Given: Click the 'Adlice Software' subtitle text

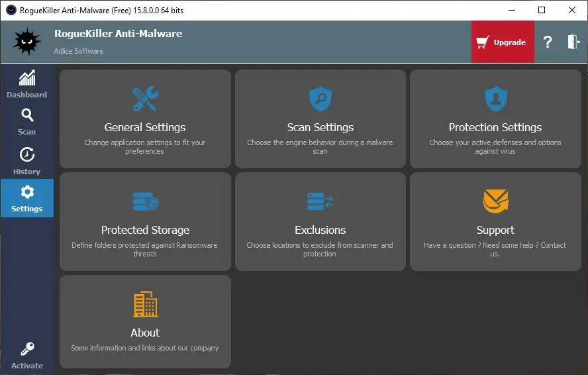Looking at the screenshot, I should click(x=79, y=51).
